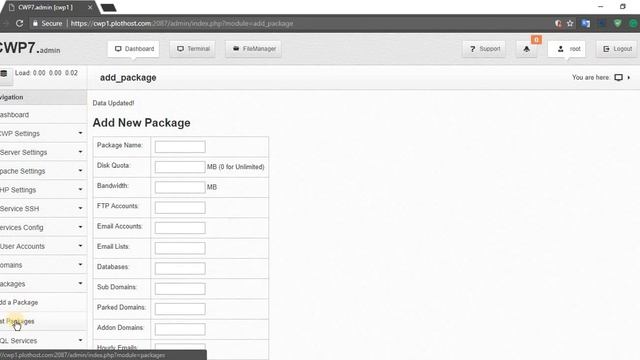Click the Addon Domains input field
The image size is (640, 360).
(x=180, y=329)
